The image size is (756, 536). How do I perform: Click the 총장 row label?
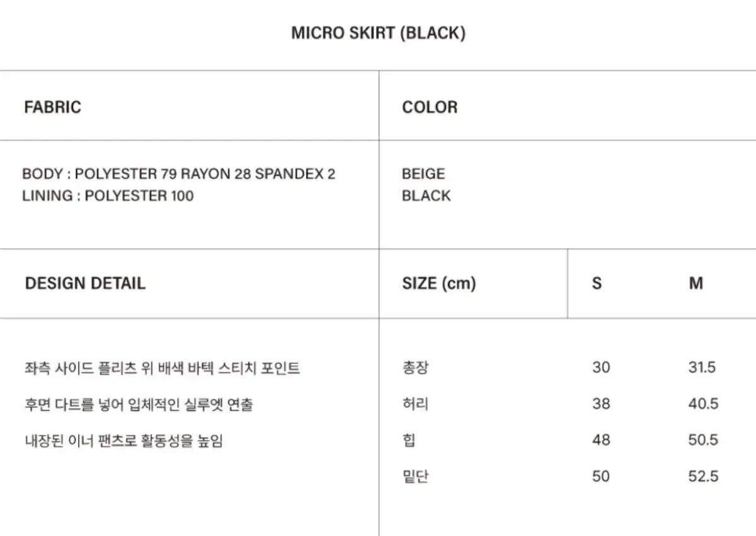[x=415, y=367]
